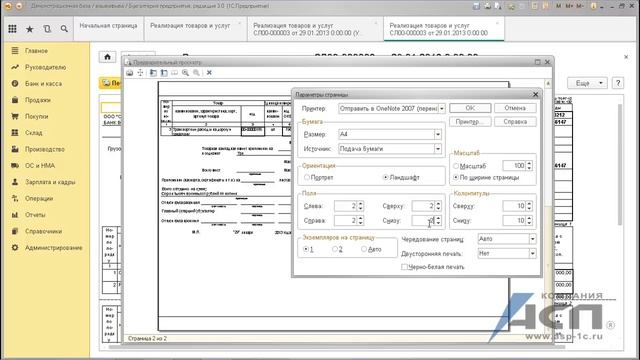
Task: Click the info icon in title bar
Action: tap(594, 6)
